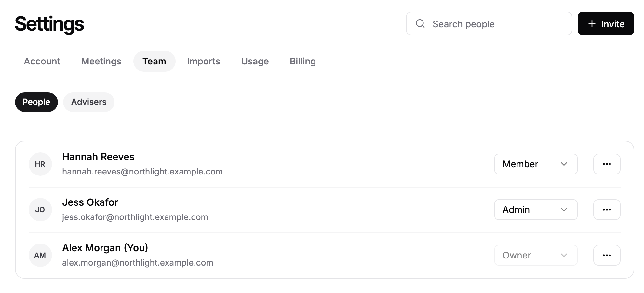Open Jess Okafor's Admin role dropdown

[536, 210]
